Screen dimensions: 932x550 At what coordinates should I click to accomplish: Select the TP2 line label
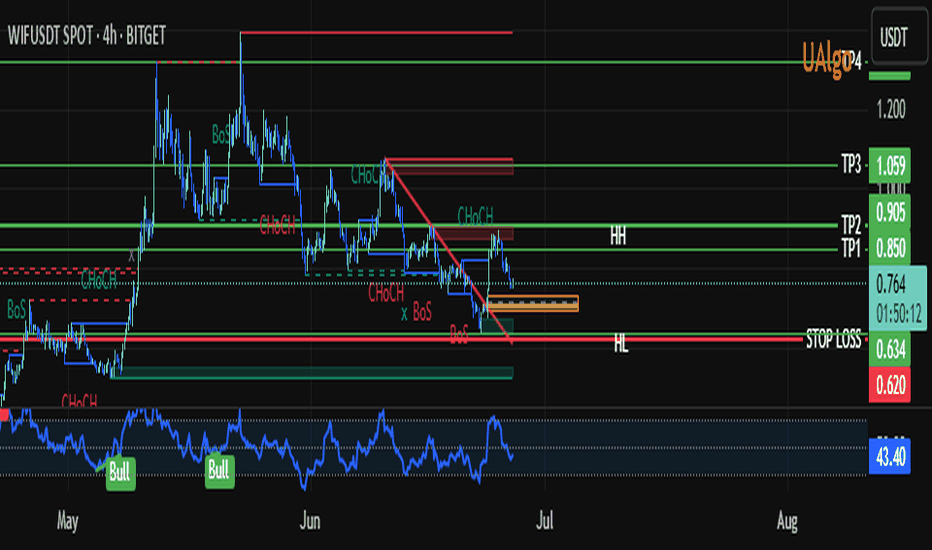(x=851, y=225)
